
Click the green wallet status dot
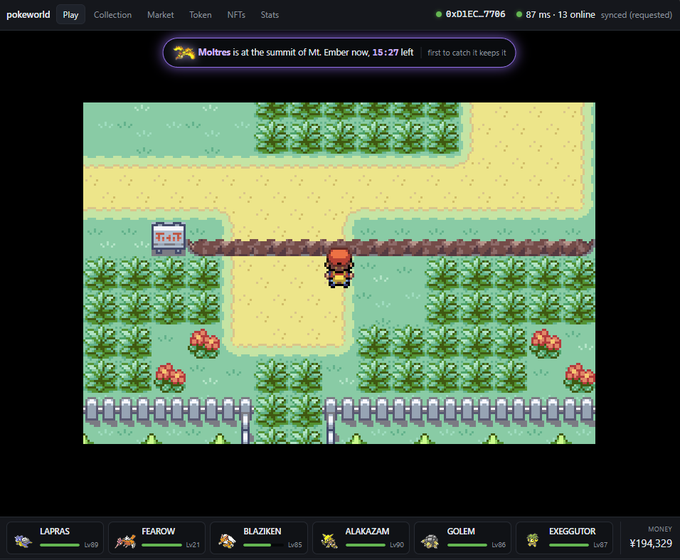coord(438,14)
